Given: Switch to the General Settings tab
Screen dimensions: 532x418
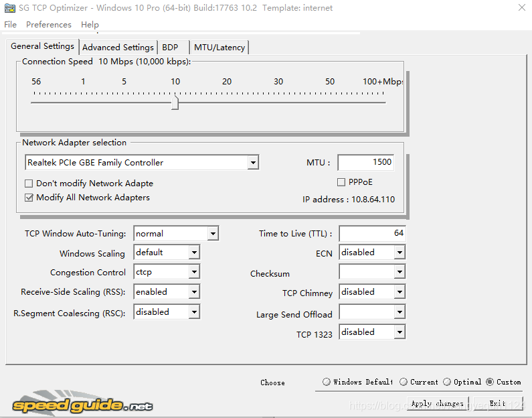Looking at the screenshot, I should 42,46.
